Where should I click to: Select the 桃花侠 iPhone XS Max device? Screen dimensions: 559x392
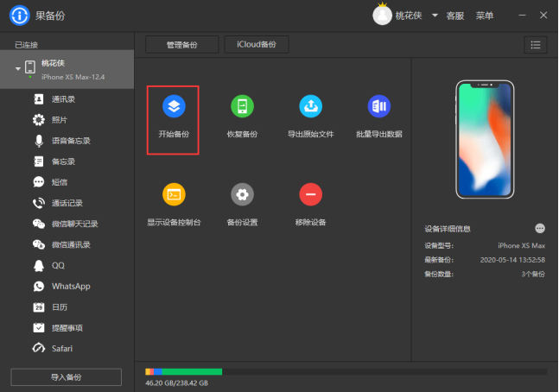(x=67, y=69)
